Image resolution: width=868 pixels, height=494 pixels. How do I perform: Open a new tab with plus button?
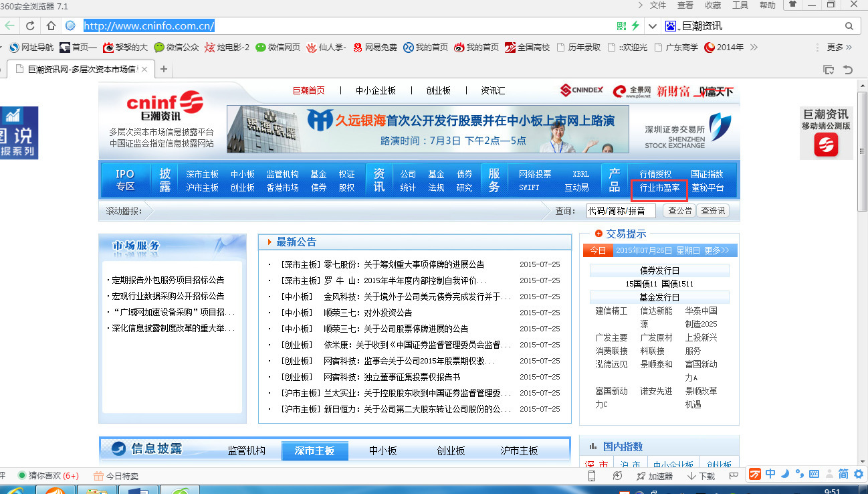[164, 69]
